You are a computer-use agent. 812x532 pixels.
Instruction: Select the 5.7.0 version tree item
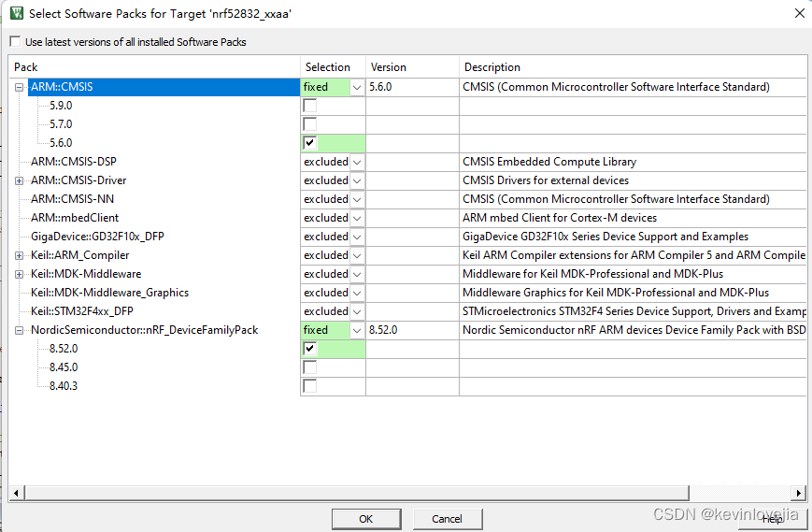pos(61,124)
